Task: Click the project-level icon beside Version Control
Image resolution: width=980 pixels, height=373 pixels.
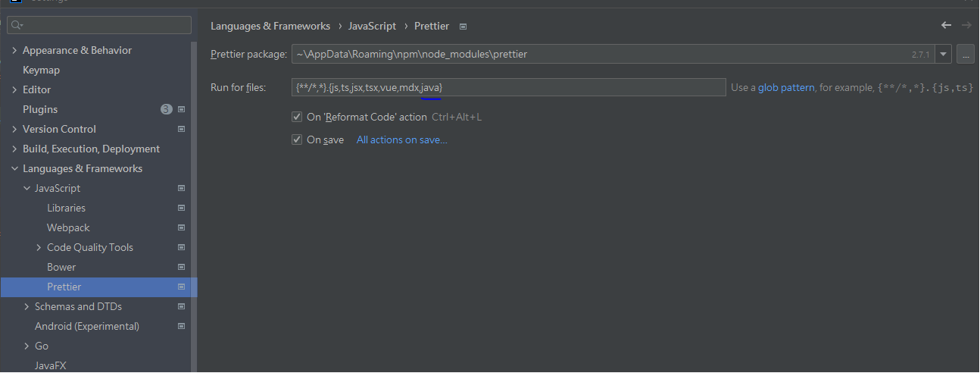Action: [181, 129]
